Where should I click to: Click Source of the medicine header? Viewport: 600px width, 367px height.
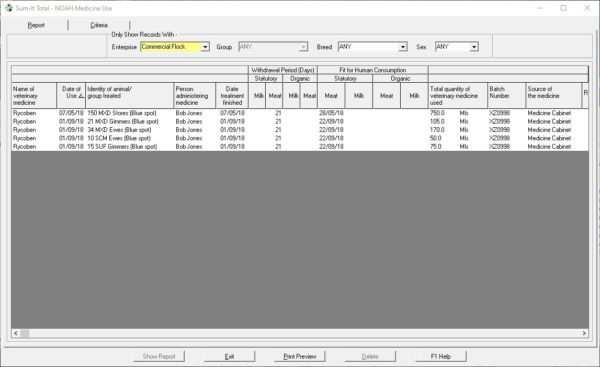click(x=553, y=95)
